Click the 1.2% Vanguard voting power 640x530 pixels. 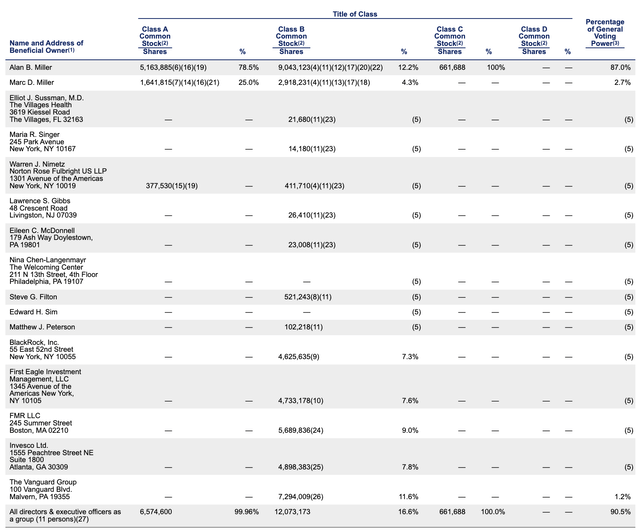(622, 497)
